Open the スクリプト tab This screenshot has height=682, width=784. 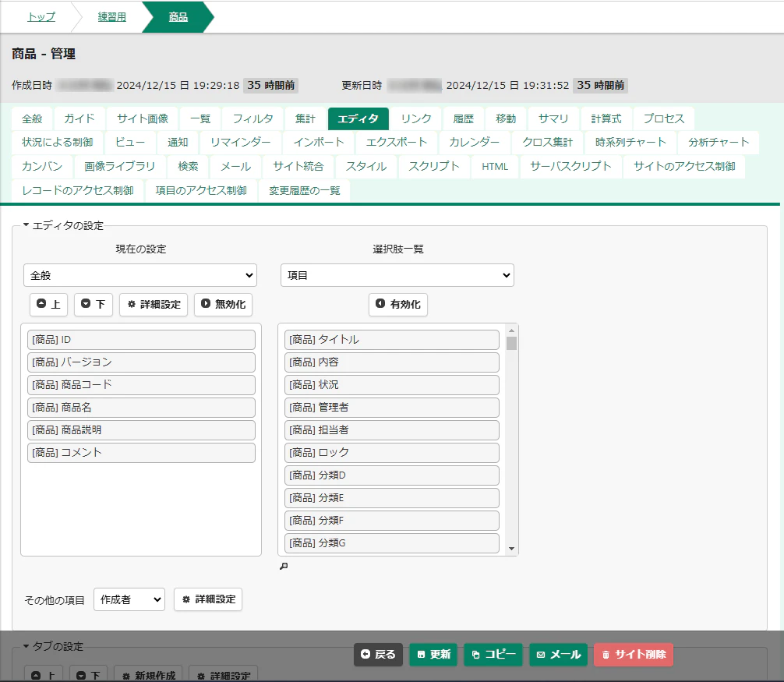tap(433, 167)
